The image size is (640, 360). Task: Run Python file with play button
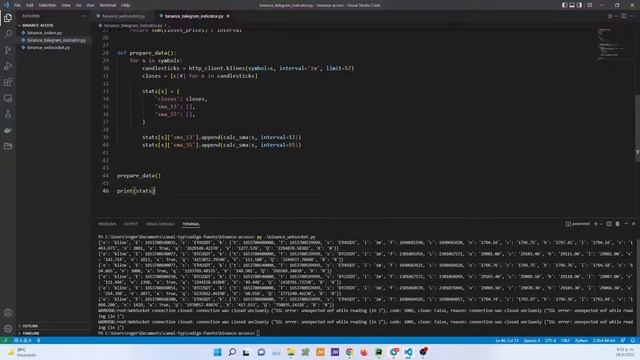(610, 16)
